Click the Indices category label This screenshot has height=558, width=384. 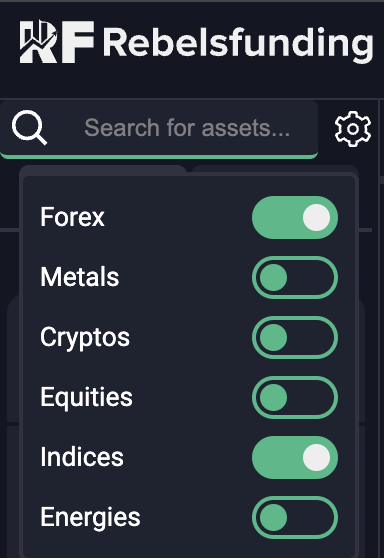click(81, 457)
